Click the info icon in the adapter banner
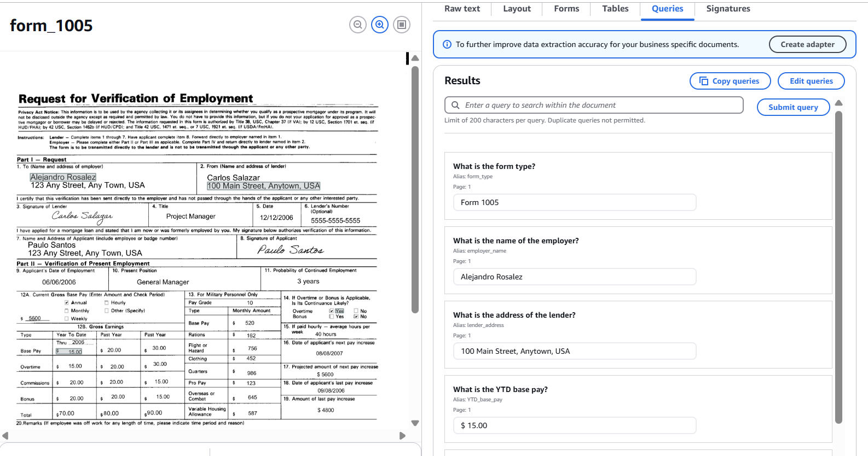Image resolution: width=868 pixels, height=456 pixels. 447,44
